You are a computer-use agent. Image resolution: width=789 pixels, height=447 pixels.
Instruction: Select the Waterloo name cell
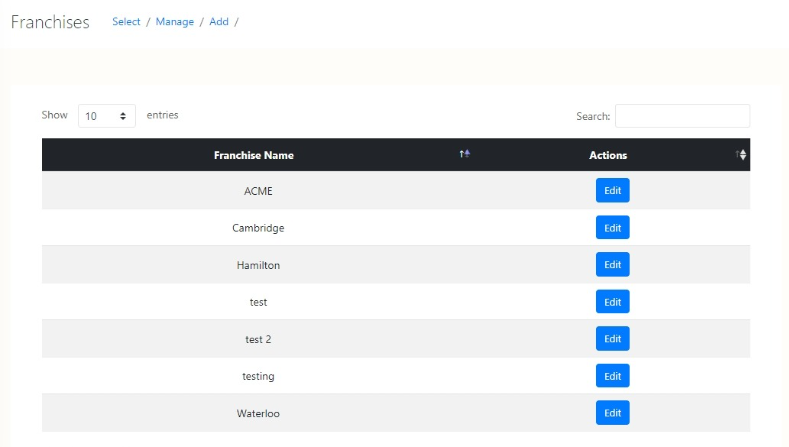(x=258, y=413)
